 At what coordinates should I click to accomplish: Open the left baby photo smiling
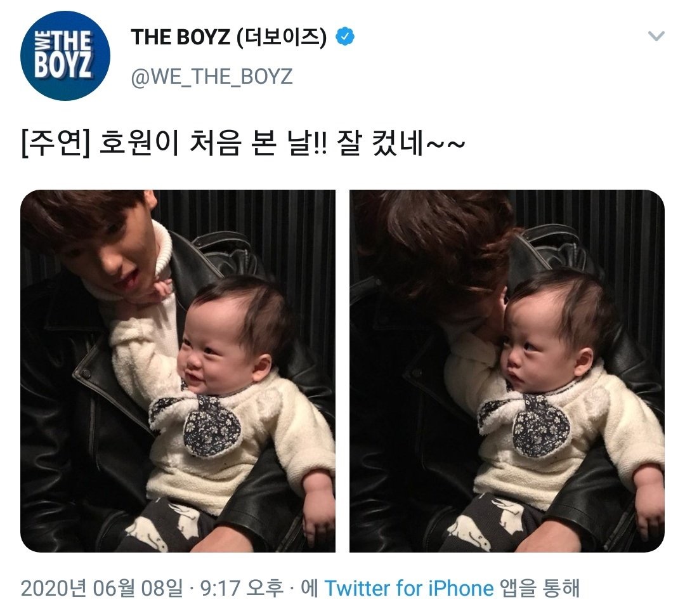pyautogui.click(x=178, y=371)
